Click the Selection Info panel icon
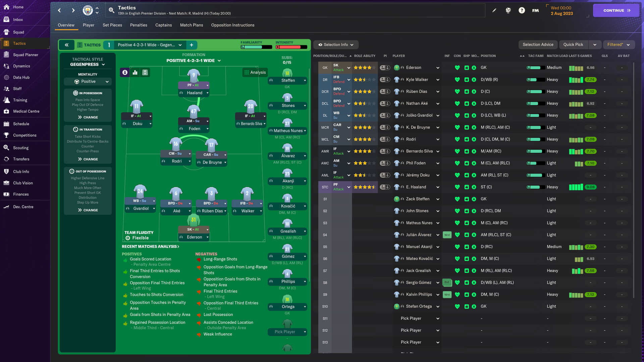Viewport: 644px width, 362px height. pyautogui.click(x=320, y=45)
